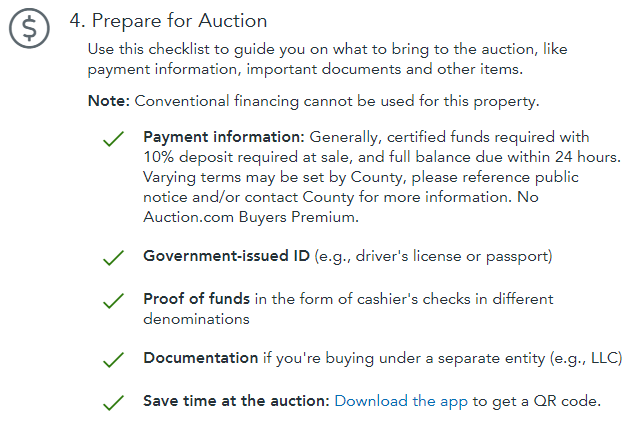
Task: Click the bold 'Note:' label
Action: pos(109,101)
